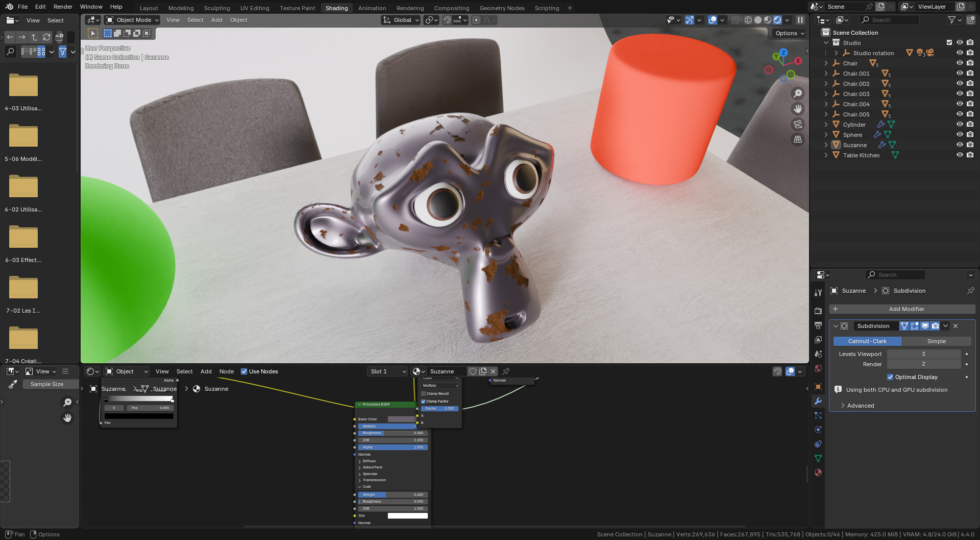
Task: Open Global transform orientation dropdown
Action: point(401,20)
